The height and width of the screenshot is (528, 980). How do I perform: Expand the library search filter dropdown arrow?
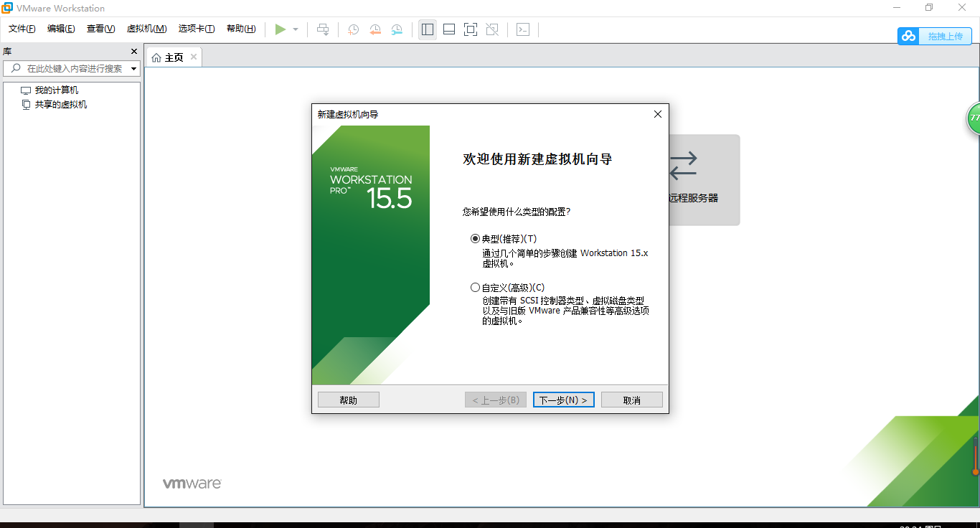coord(133,69)
